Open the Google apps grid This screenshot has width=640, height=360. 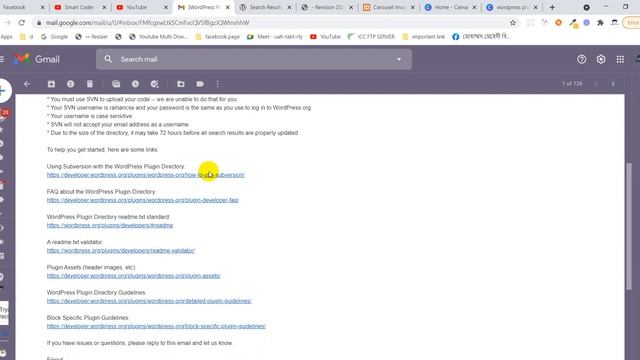pyautogui.click(x=620, y=59)
